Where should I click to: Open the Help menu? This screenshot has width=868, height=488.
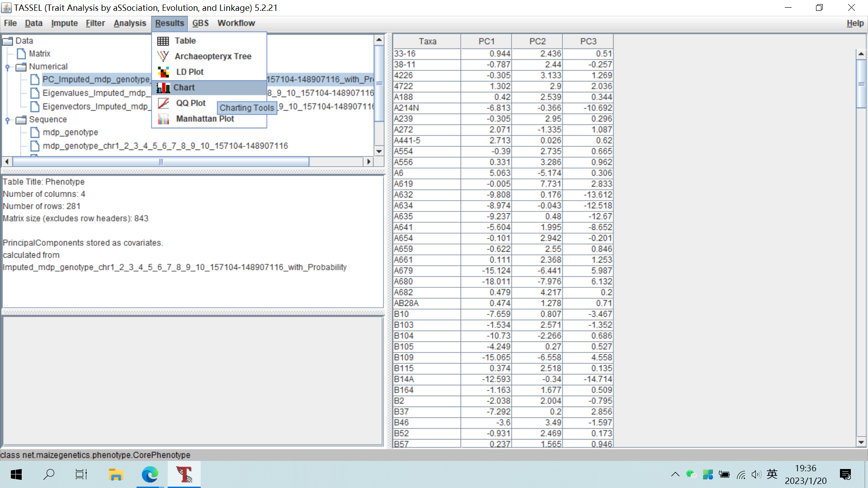855,23
